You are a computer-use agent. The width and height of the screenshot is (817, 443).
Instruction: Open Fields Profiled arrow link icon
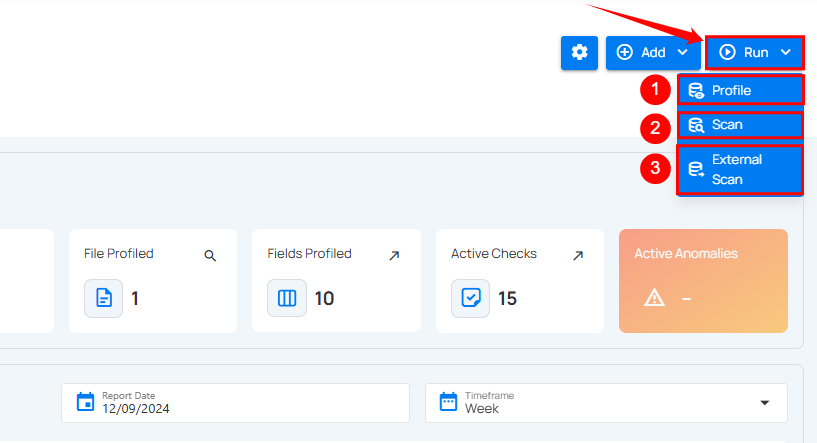(x=394, y=256)
